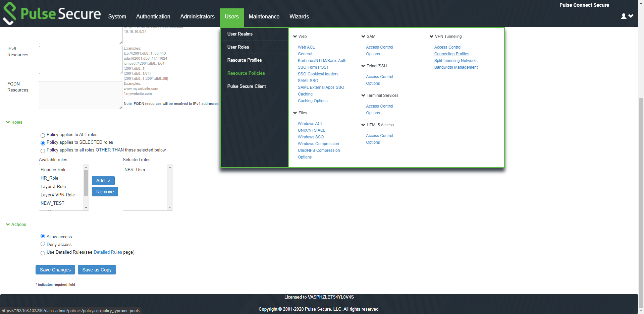
Task: Collapse the SAM section chevron
Action: tap(363, 37)
